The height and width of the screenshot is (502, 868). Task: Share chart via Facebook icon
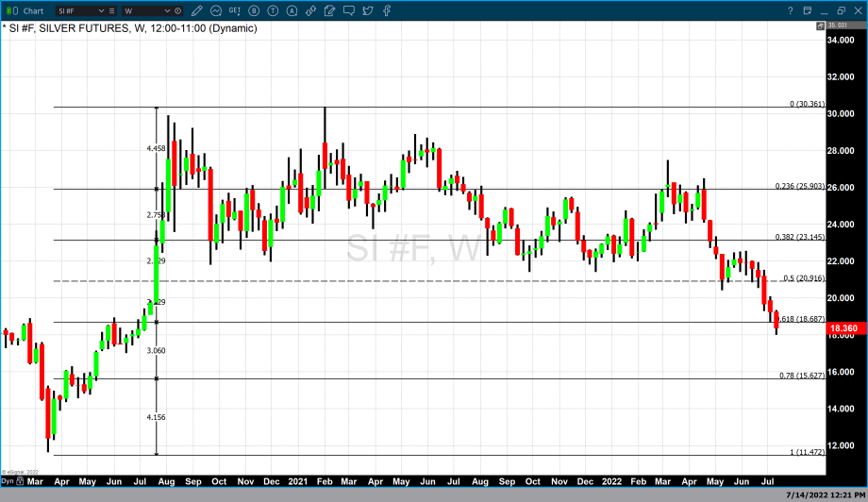387,10
